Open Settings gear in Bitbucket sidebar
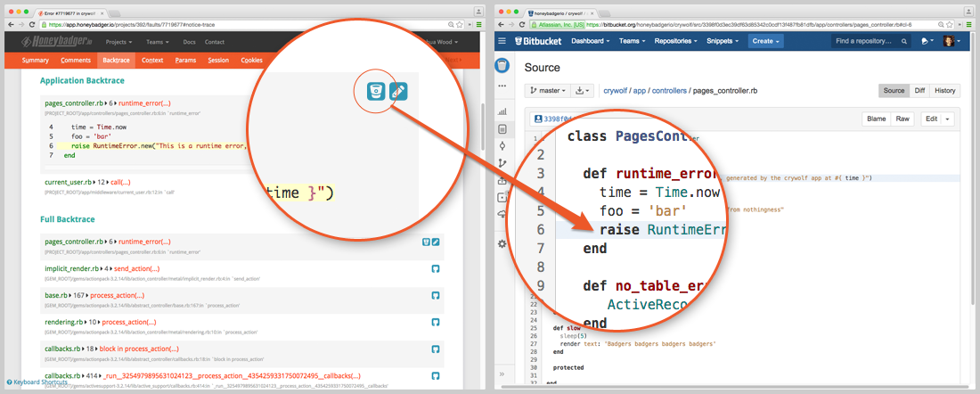This screenshot has height=394, width=980. 502,244
